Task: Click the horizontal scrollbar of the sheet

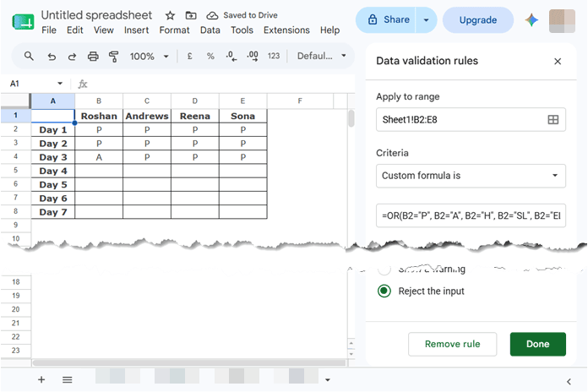Action: pyautogui.click(x=189, y=362)
